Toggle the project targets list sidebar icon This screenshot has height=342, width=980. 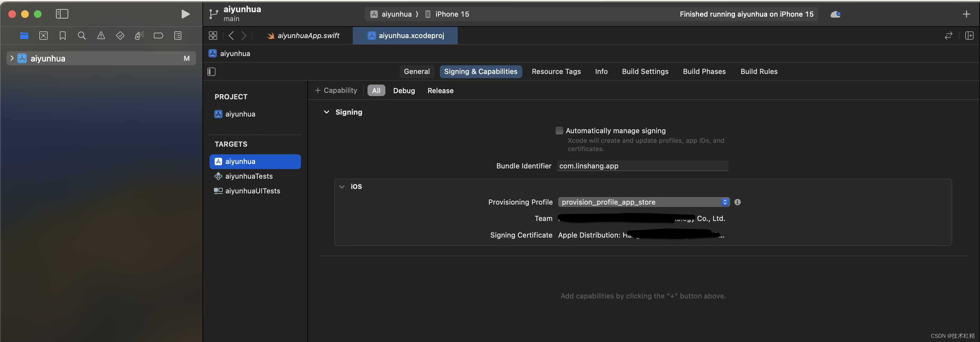(211, 72)
